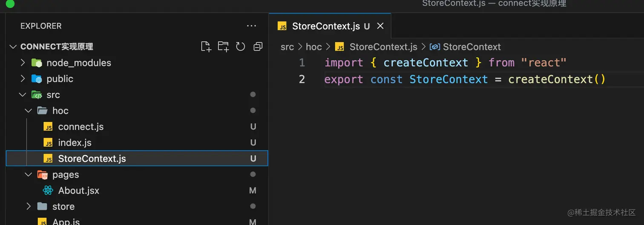This screenshot has width=644, height=225.
Task: Collapse the src folder
Action: pos(23,95)
